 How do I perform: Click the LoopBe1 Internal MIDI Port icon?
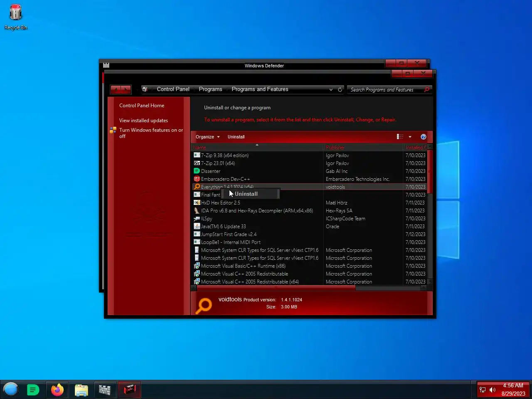point(197,242)
